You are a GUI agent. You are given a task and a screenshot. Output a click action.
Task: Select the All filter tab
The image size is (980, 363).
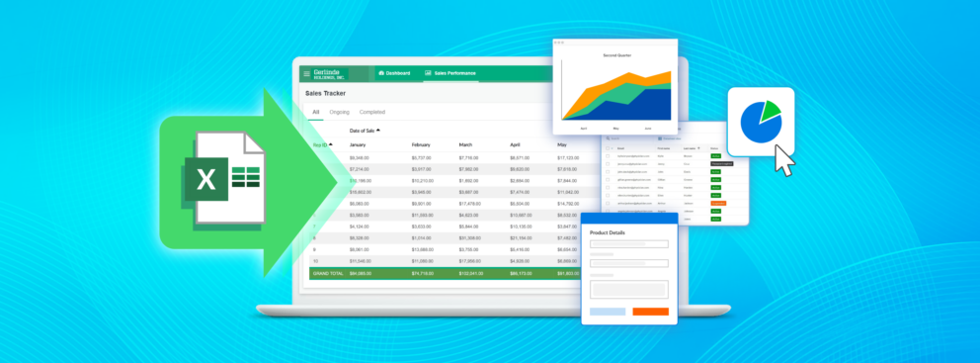tap(315, 112)
